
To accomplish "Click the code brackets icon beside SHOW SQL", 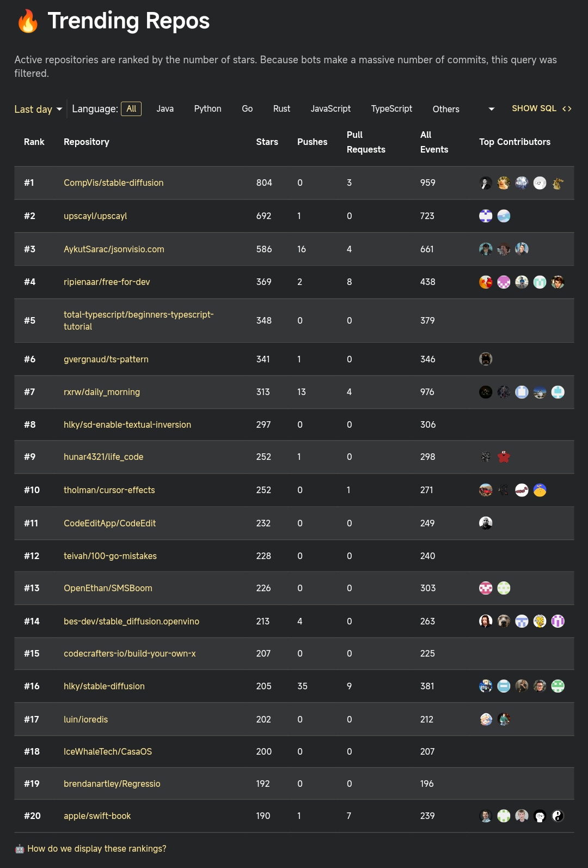I will coord(566,108).
